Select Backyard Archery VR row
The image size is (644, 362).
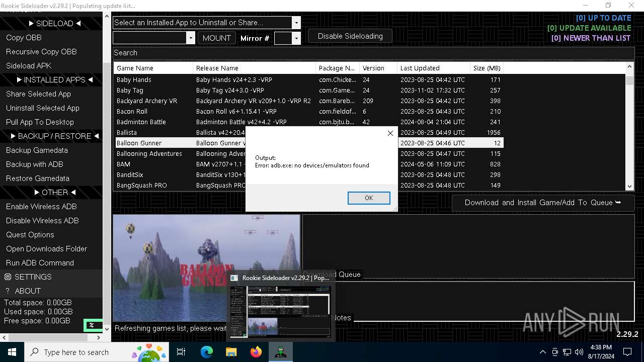tap(309, 101)
